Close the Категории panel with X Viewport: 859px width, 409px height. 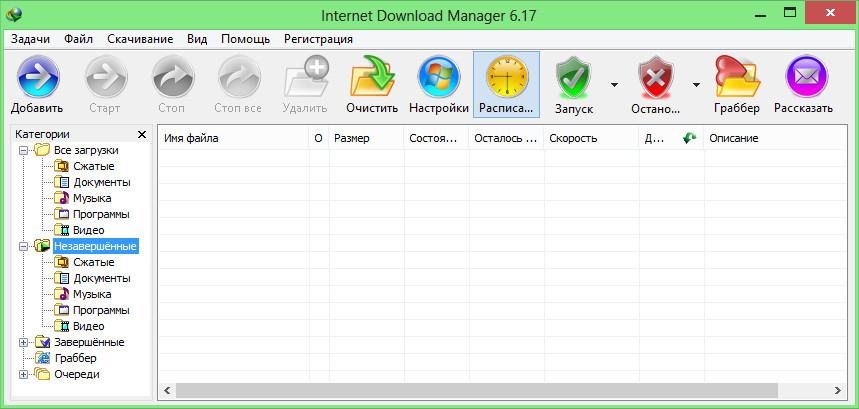[141, 134]
